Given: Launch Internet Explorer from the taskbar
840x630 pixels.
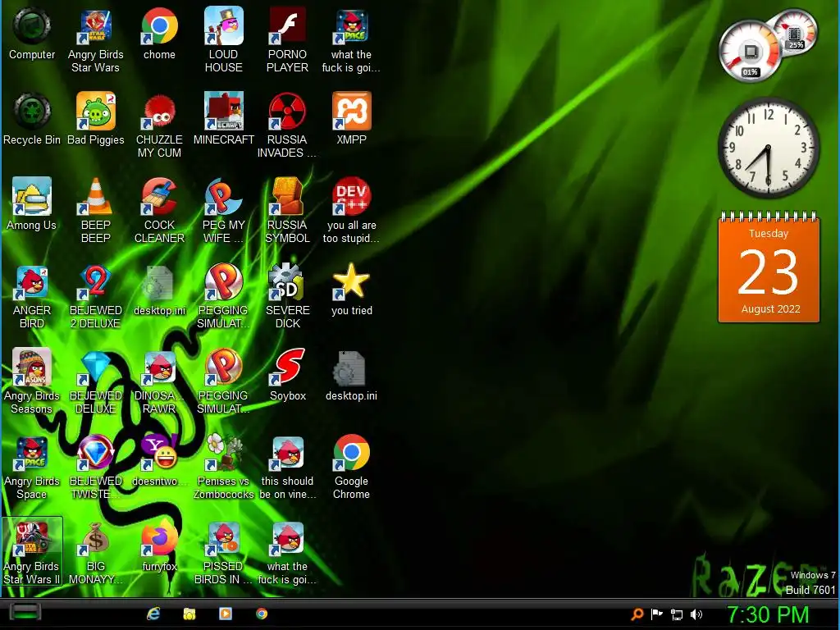Looking at the screenshot, I should coord(153,614).
